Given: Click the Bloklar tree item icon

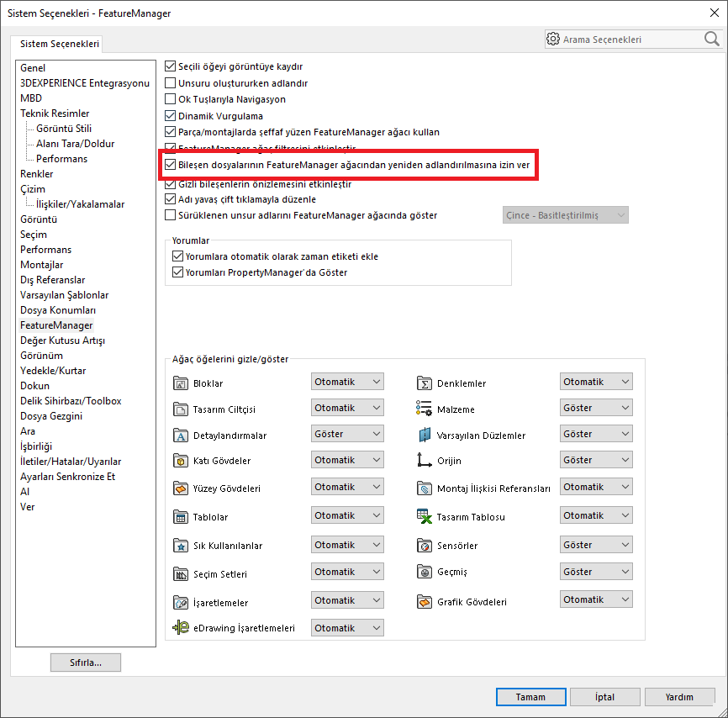Looking at the screenshot, I should (x=180, y=383).
